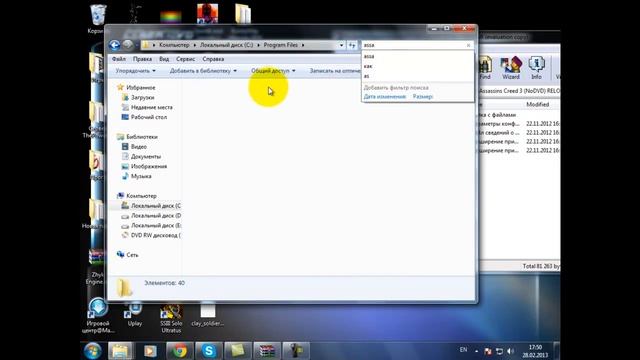Open Sticky Notes from the taskbar
The image size is (640, 360).
238,351
